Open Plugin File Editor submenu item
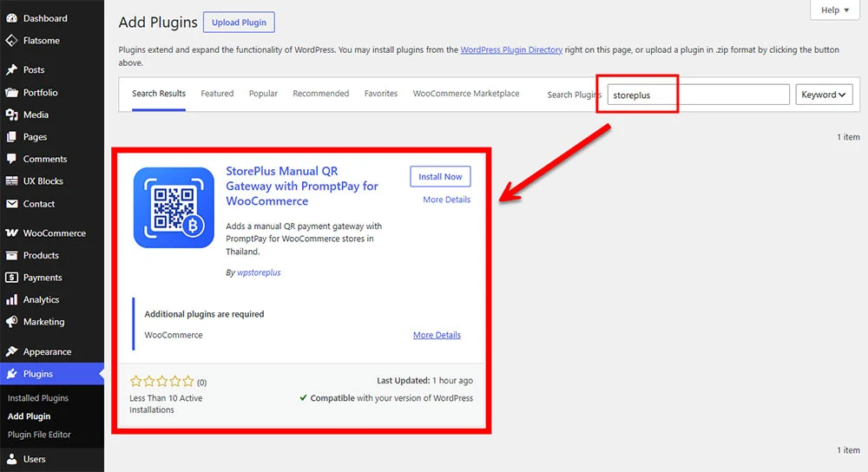This screenshot has height=472, width=868. click(39, 435)
